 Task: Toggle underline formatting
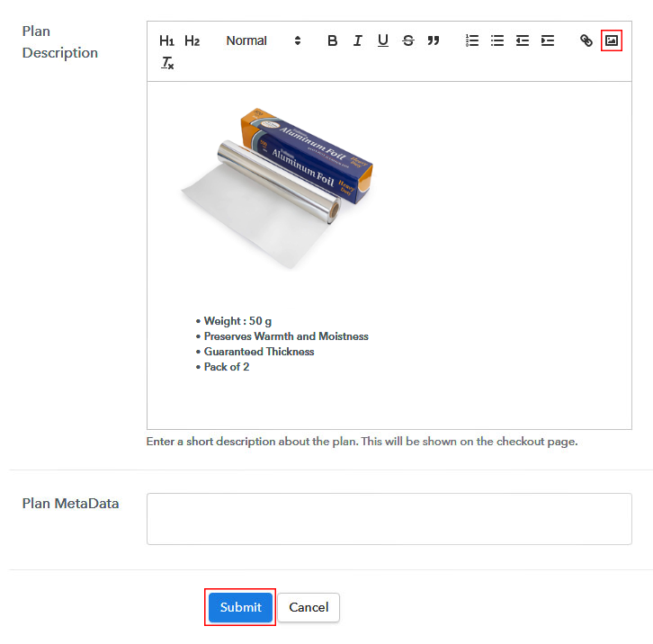click(x=383, y=40)
